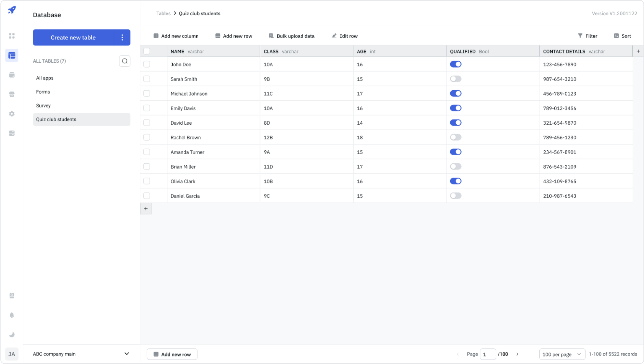Viewport: 644px width, 364px height.
Task: Disable Qualified toggle for John Doe
Action: click(x=455, y=64)
